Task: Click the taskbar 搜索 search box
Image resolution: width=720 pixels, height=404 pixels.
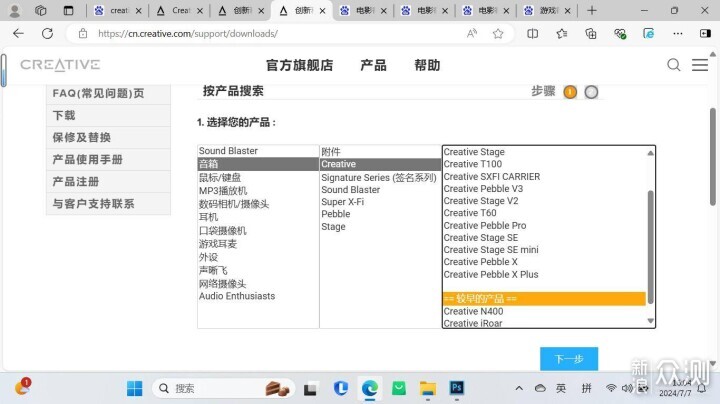Action: [223, 388]
